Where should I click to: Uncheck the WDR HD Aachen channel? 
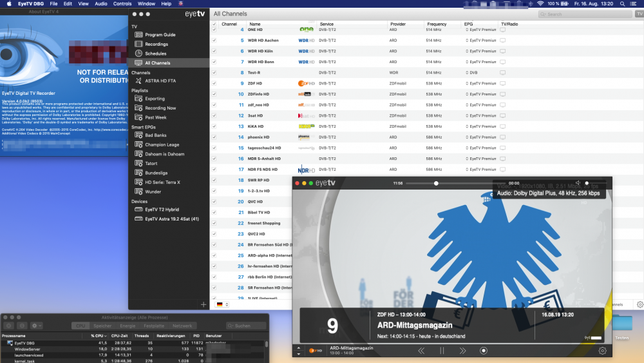click(214, 41)
